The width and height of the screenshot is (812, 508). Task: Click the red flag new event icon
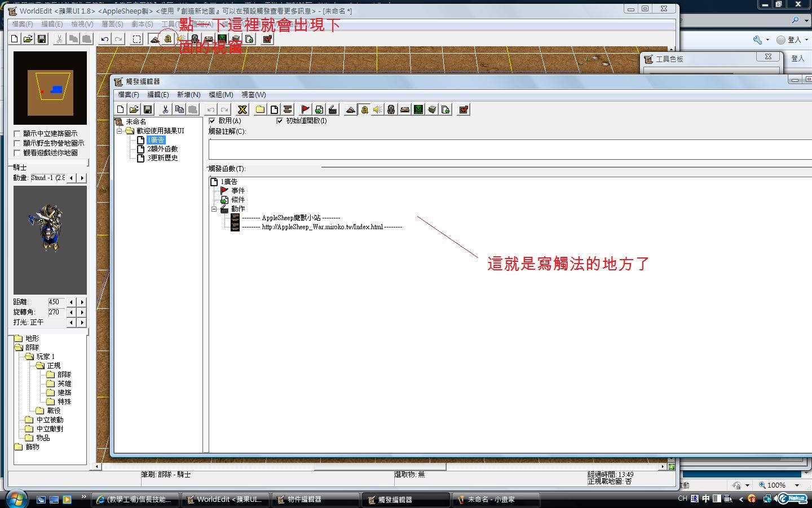(x=305, y=110)
